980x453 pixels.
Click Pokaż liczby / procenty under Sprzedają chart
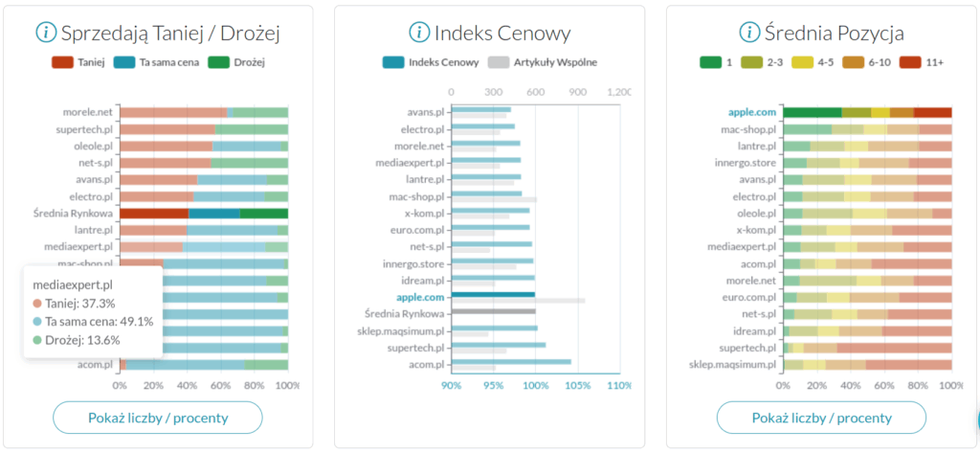(x=158, y=418)
